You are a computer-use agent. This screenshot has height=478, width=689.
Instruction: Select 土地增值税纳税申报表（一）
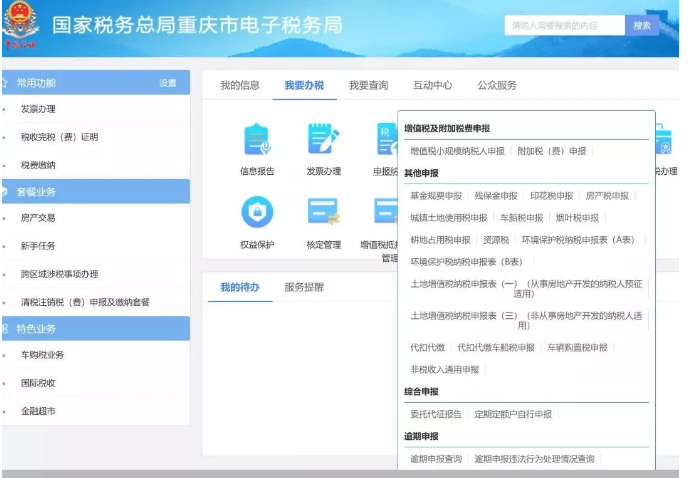pyautogui.click(x=526, y=289)
